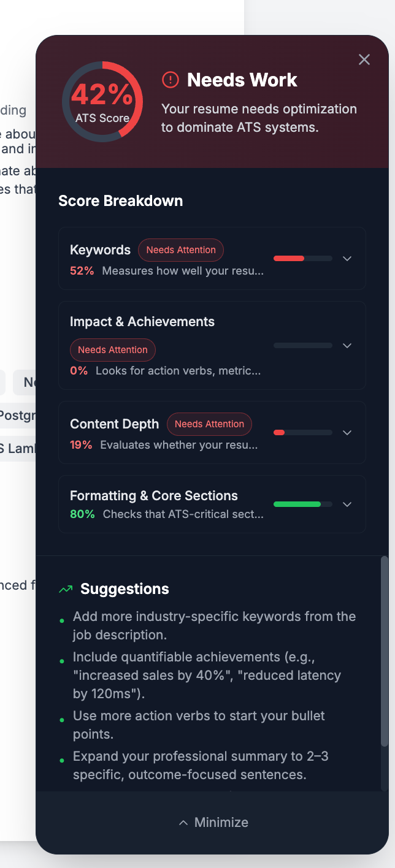Expand the Impact & Achievements breakdown

click(x=347, y=345)
